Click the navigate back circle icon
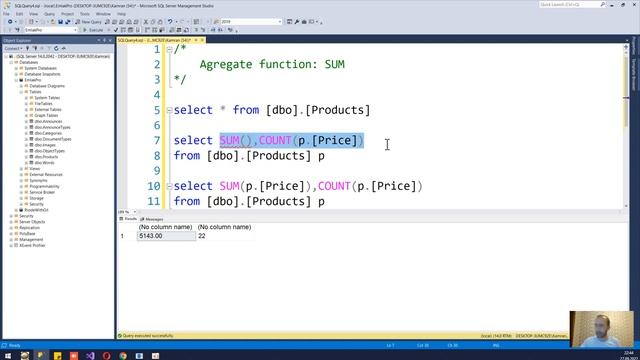640x360 pixels. [x=10, y=22]
